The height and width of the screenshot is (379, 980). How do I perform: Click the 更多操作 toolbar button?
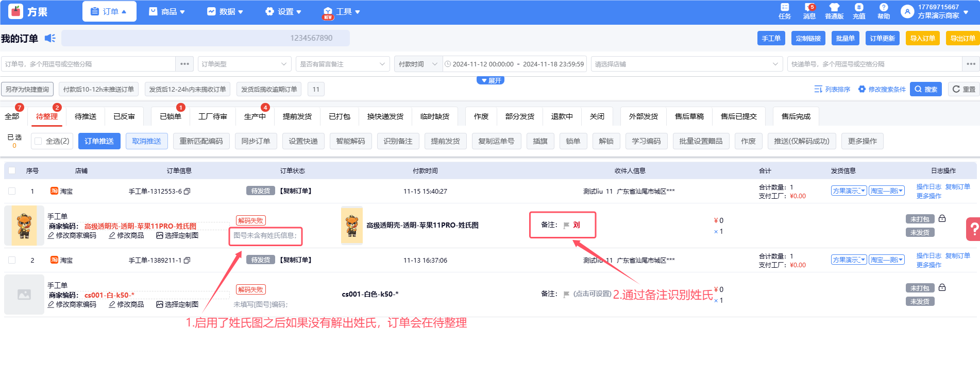click(863, 141)
